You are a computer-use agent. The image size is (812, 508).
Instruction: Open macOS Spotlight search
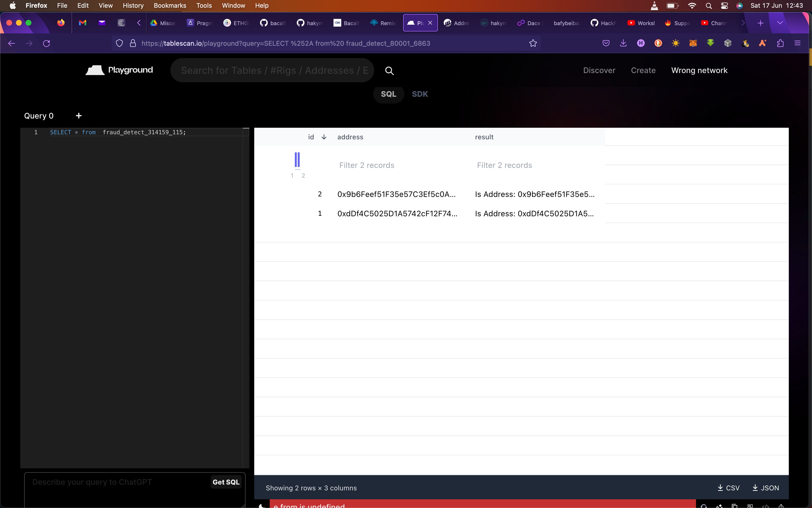(x=709, y=6)
